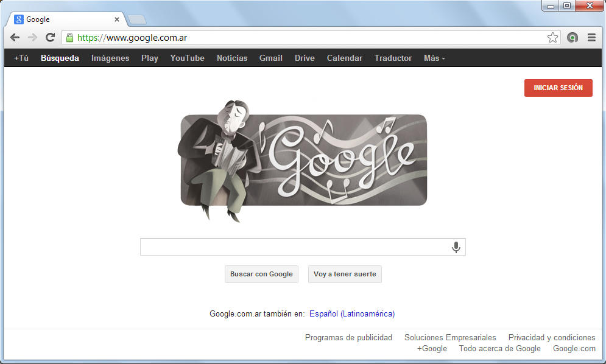Bookmark this page with the star icon

coord(552,38)
